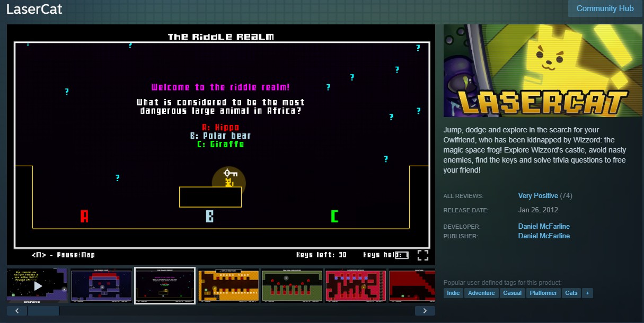Select the highlighted Riddle Realm thumbnail

click(165, 286)
